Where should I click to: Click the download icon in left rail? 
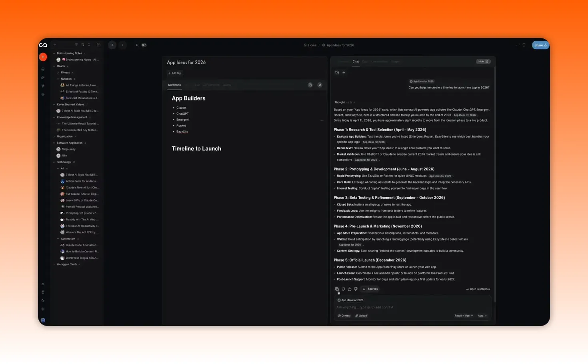pyautogui.click(x=43, y=284)
